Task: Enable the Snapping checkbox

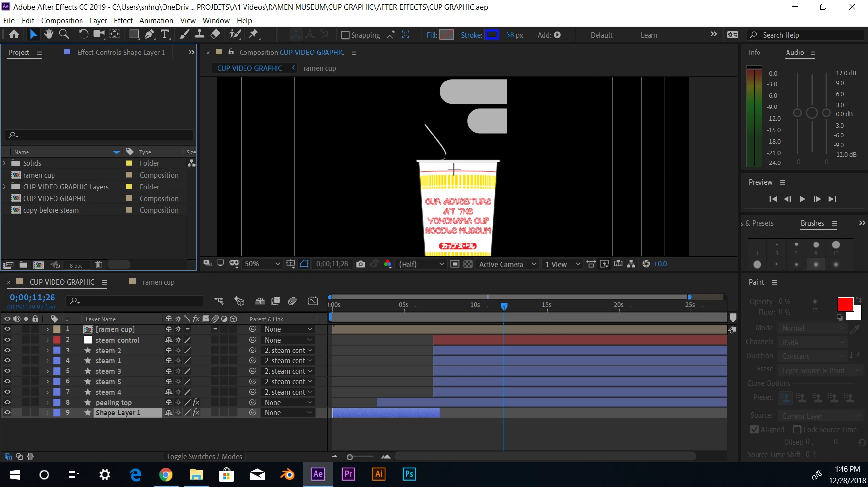Action: point(345,35)
